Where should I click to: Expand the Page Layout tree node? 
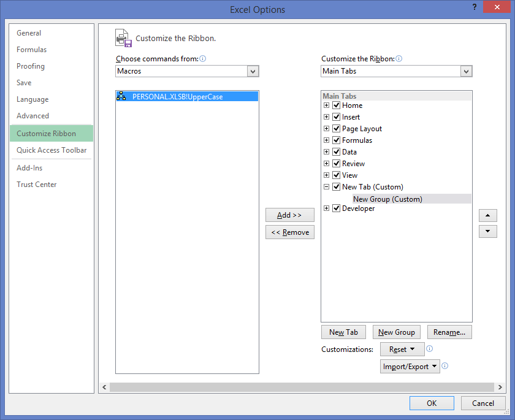[326, 128]
